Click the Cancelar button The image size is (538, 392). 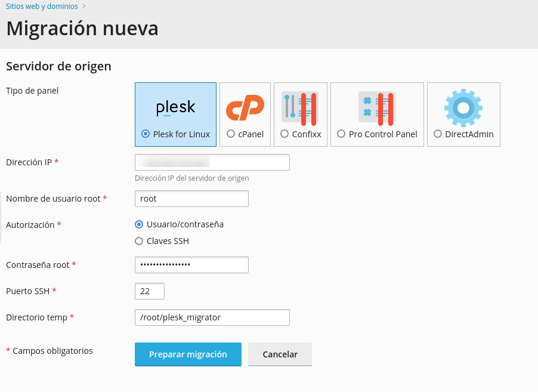pyautogui.click(x=280, y=354)
